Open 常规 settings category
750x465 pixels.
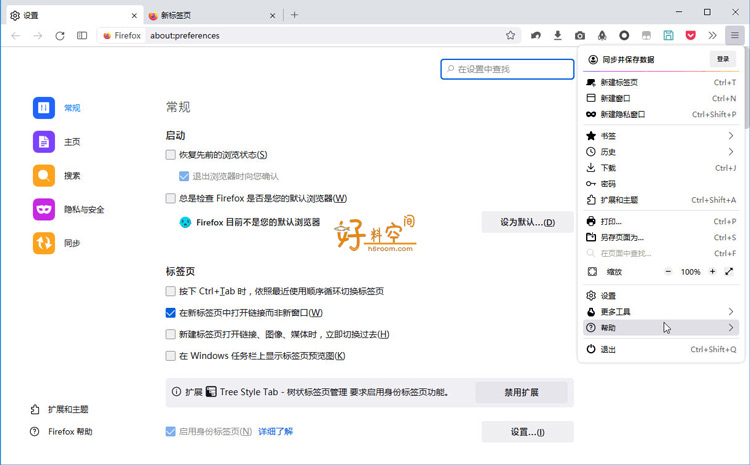tap(56, 108)
